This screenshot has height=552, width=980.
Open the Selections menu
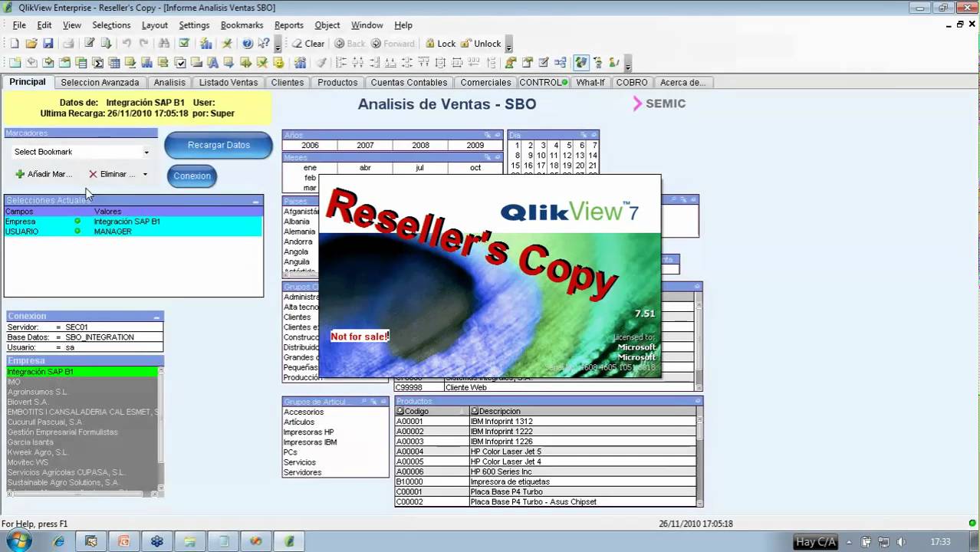tap(110, 25)
